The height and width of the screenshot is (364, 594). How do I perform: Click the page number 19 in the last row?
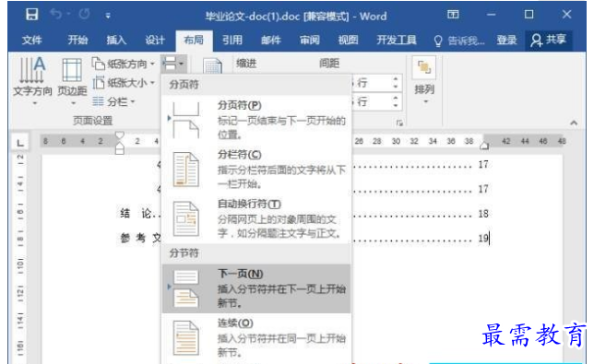tap(483, 239)
